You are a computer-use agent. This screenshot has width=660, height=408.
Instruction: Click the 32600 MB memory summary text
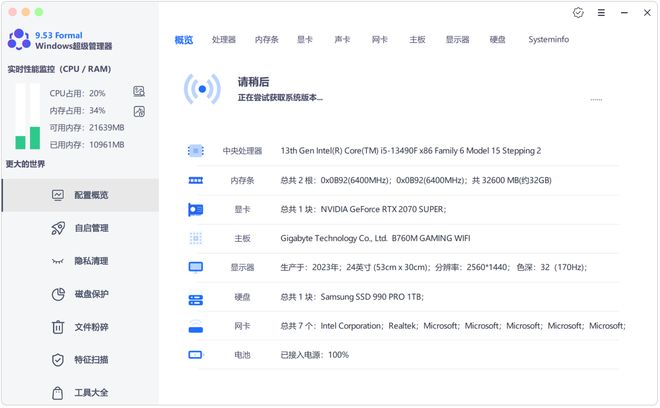pos(416,180)
